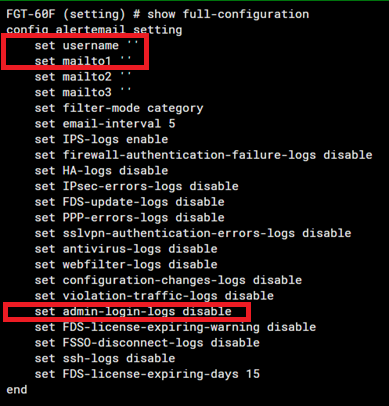Click 'set filter-mode category' line

119,108
